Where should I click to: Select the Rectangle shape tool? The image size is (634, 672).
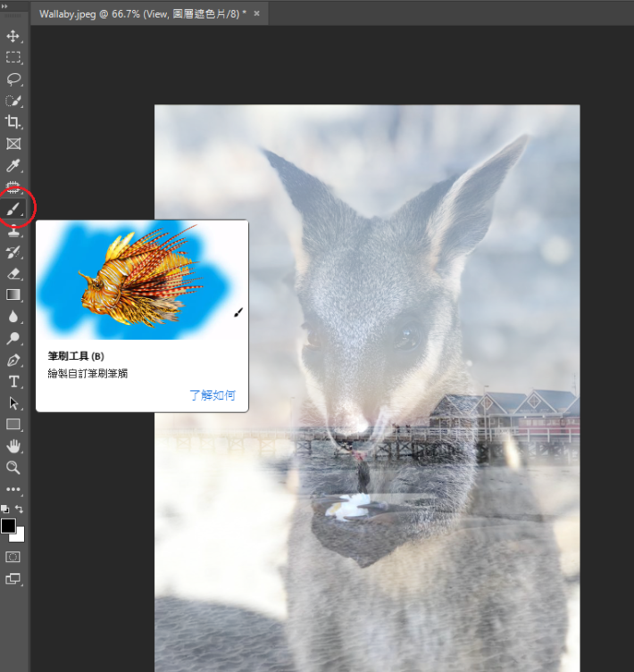coord(13,425)
